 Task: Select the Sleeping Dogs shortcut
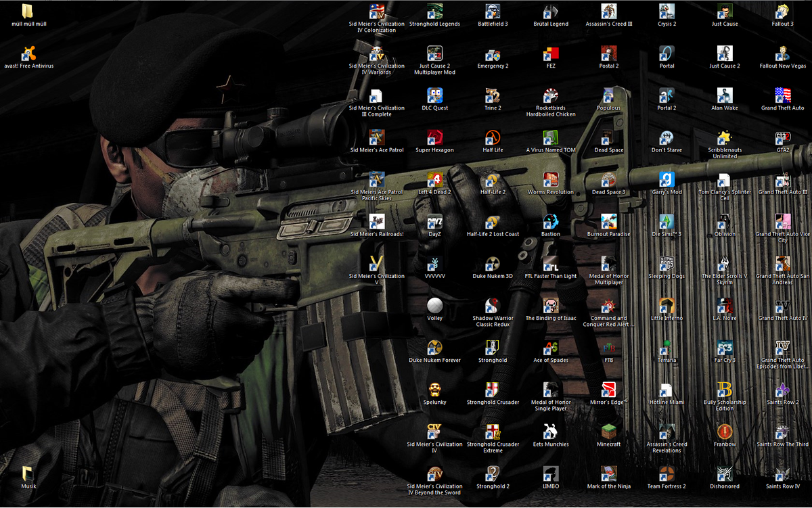pos(667,263)
